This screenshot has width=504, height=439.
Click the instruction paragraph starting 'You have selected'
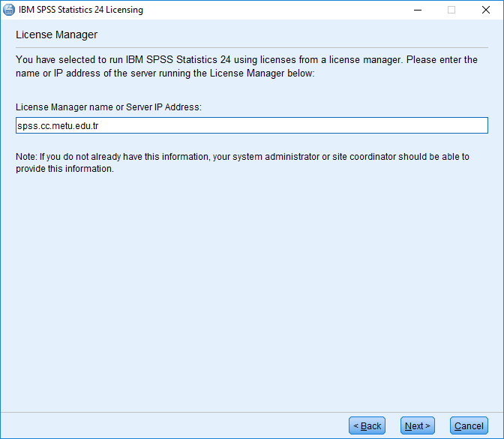(x=247, y=66)
